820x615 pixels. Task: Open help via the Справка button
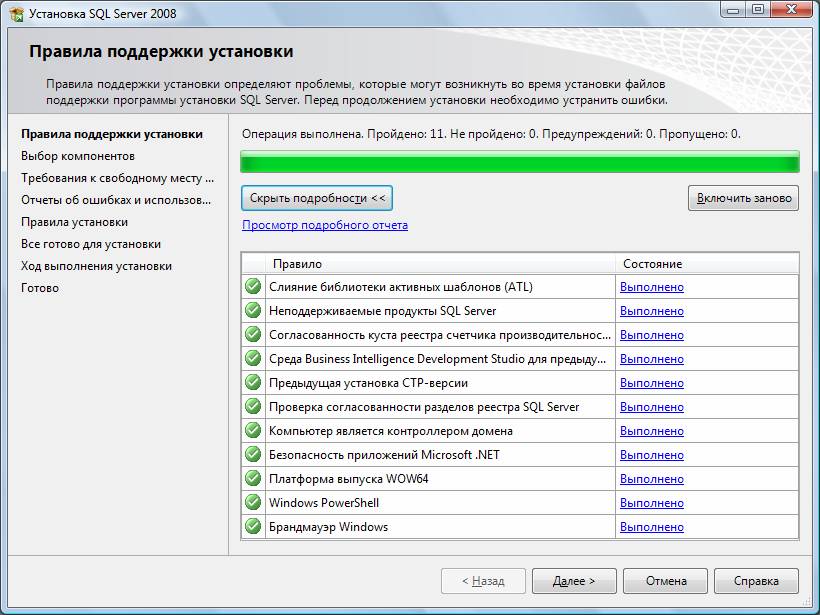coord(756,581)
